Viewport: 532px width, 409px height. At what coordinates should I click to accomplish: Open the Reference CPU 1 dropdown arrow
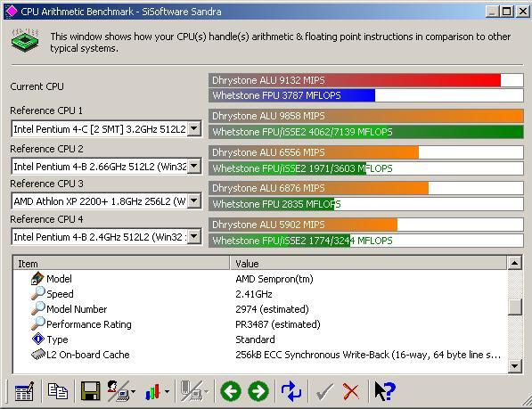point(194,128)
